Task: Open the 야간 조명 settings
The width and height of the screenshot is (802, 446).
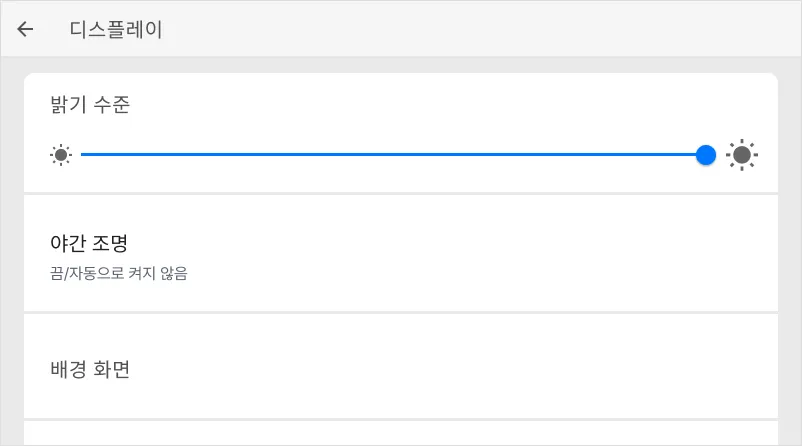Action: coord(400,254)
